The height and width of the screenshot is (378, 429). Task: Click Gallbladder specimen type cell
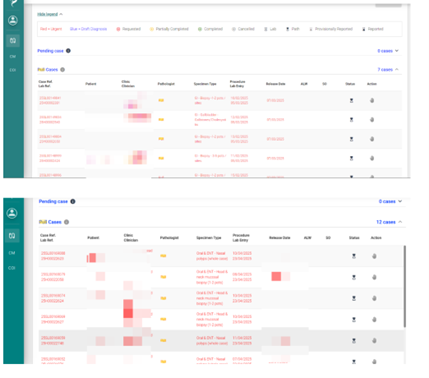210,120
